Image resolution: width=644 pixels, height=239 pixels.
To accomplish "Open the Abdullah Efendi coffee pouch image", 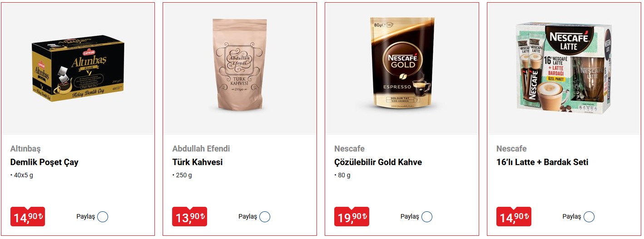I will (240, 65).
